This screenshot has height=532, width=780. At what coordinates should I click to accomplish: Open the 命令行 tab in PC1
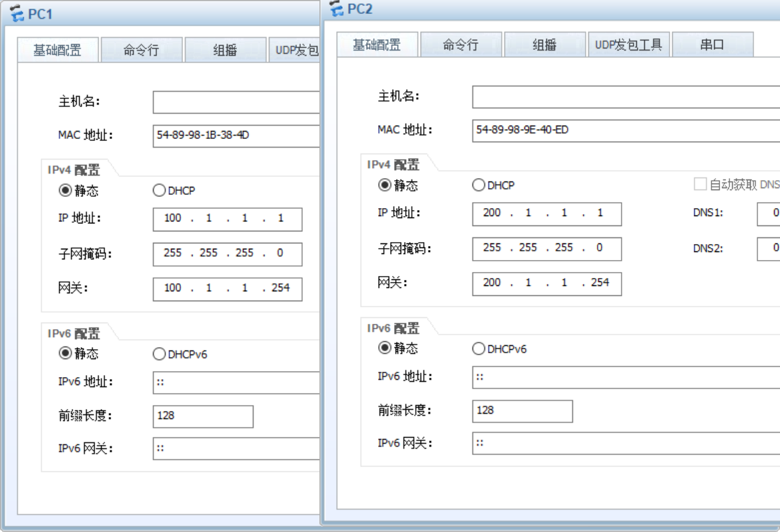pyautogui.click(x=141, y=51)
